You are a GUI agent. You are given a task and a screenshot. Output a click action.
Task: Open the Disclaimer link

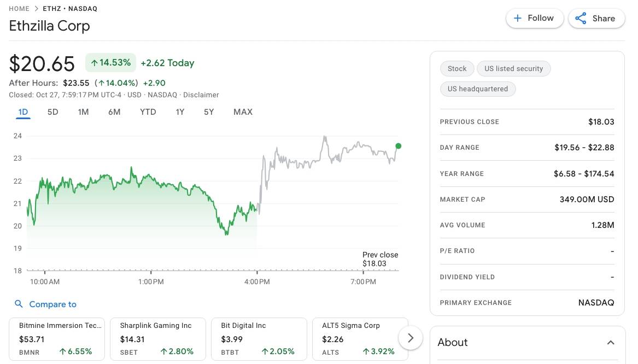[201, 95]
